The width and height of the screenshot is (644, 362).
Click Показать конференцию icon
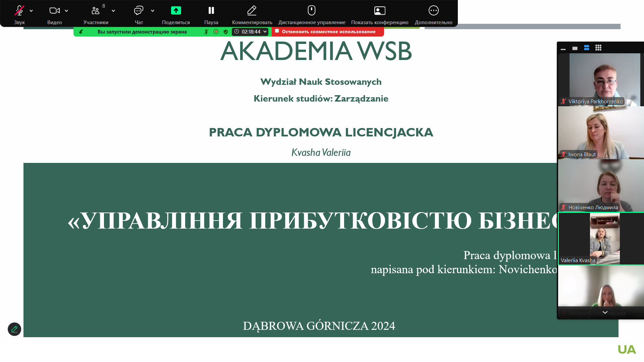pyautogui.click(x=380, y=11)
